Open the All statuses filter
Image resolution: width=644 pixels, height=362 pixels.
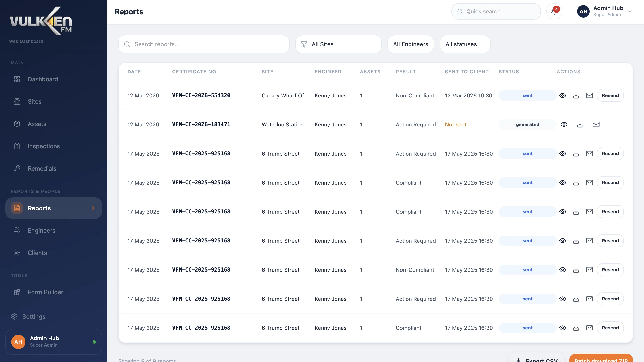[x=465, y=44]
